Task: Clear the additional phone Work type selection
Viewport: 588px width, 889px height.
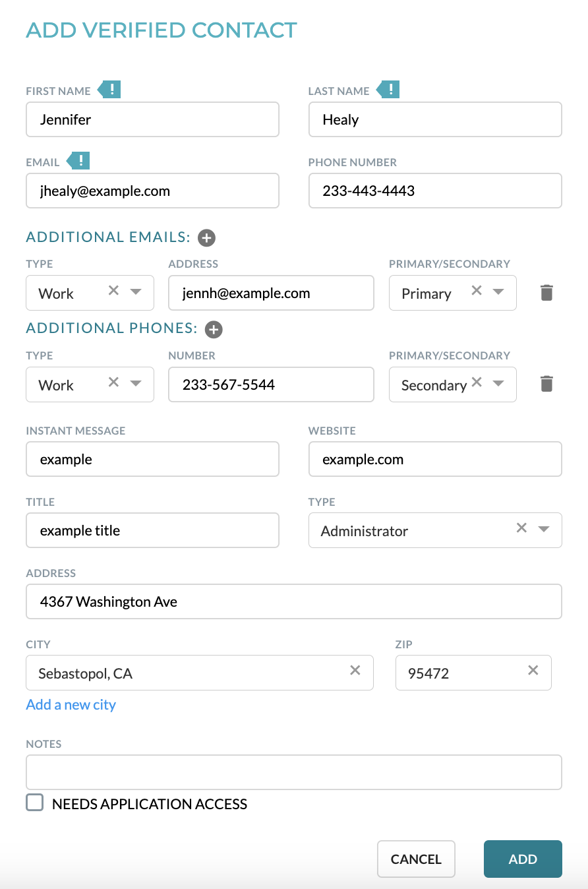Action: pos(113,382)
